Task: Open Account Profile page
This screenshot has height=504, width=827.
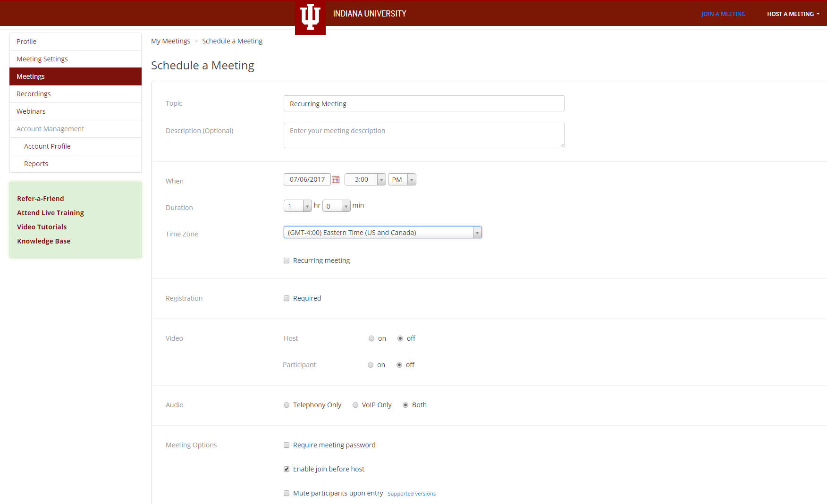Action: [x=76, y=146]
